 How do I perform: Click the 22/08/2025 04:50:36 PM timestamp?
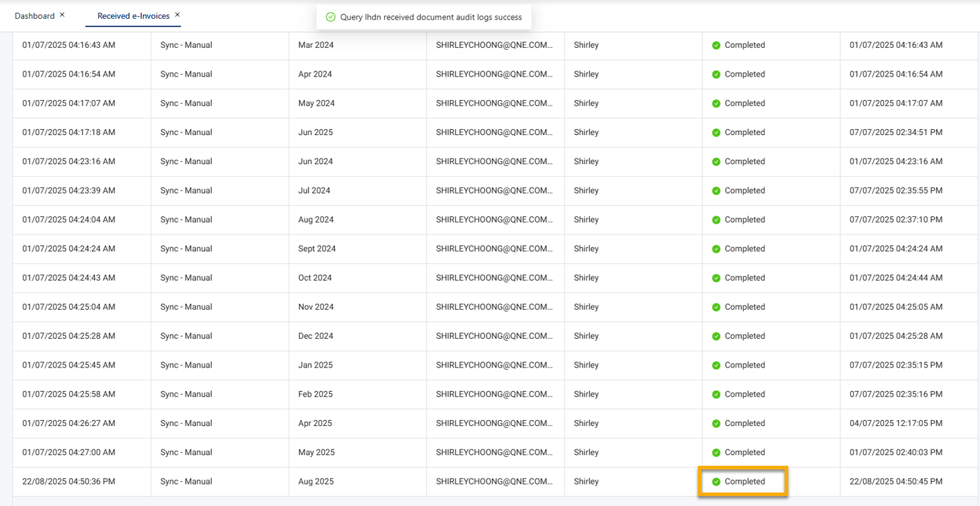(x=69, y=481)
